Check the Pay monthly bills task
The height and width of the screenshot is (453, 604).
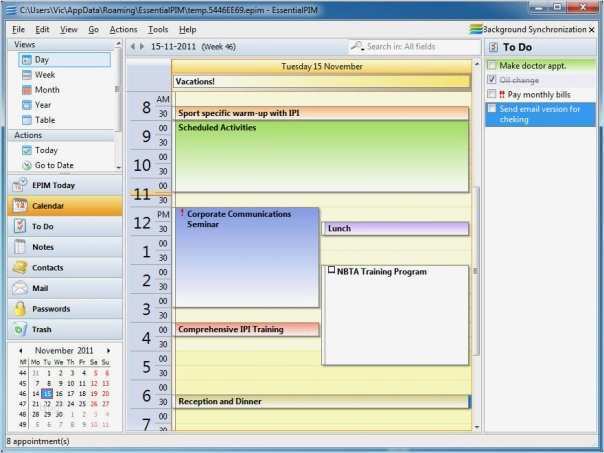pos(492,94)
